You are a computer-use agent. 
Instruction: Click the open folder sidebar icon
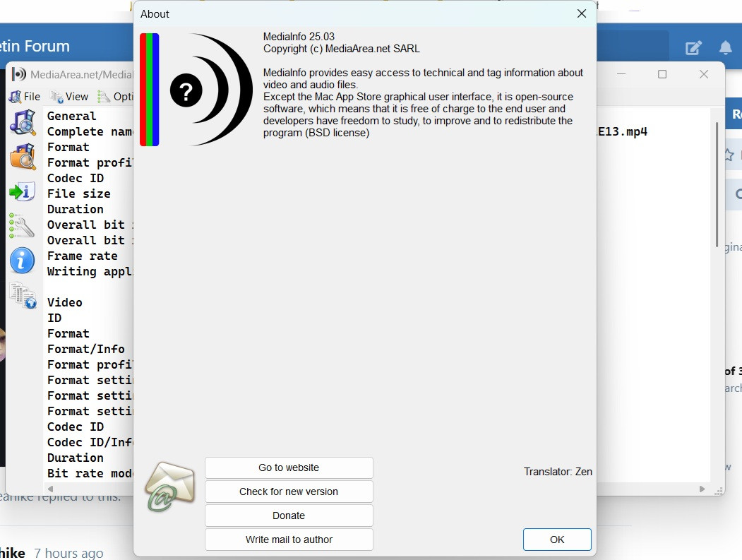[23, 157]
